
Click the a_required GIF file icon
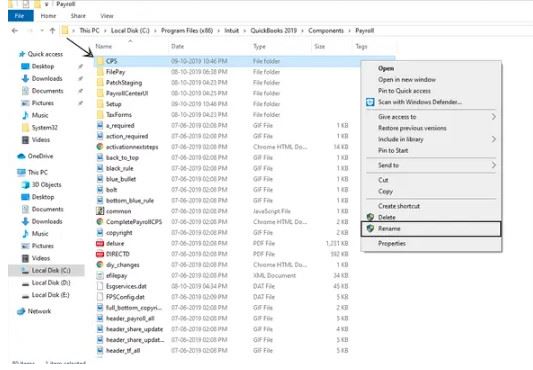pyautogui.click(x=100, y=125)
